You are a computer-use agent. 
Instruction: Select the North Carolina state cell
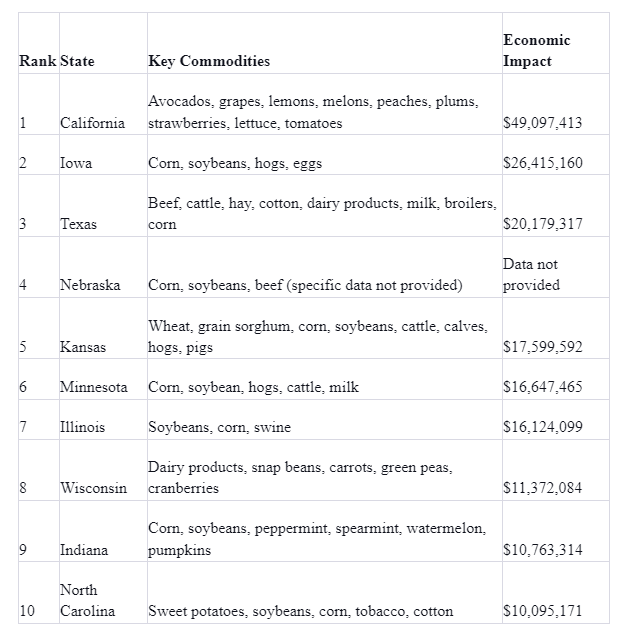click(x=103, y=593)
